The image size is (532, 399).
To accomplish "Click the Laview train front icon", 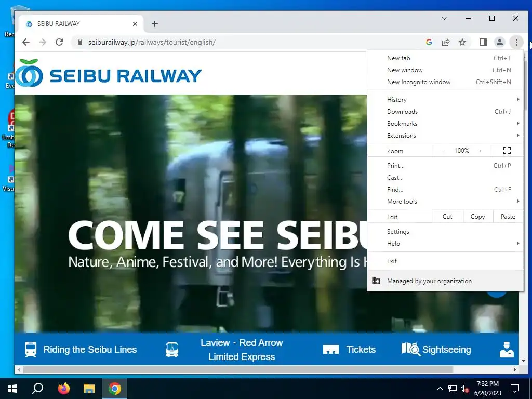I will tap(172, 350).
